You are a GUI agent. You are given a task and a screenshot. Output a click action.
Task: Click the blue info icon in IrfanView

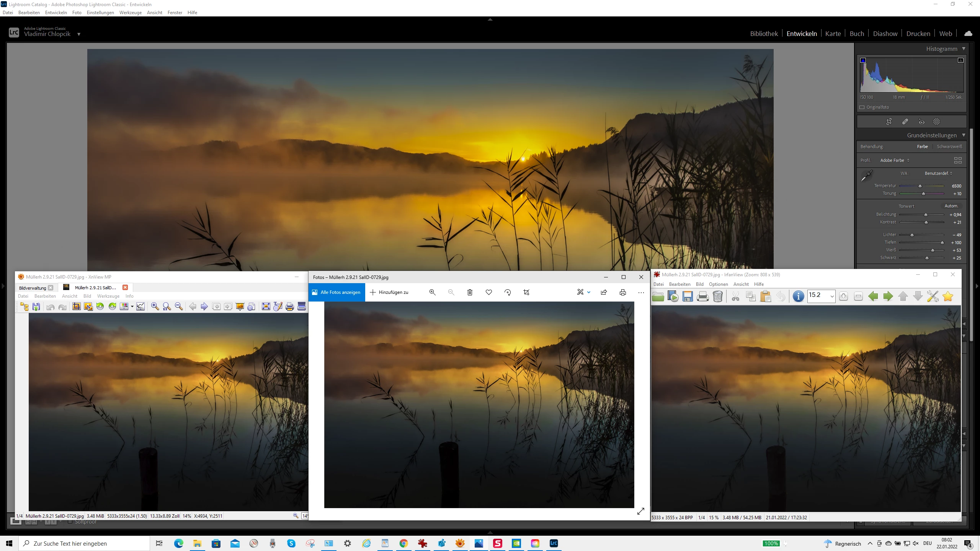[x=798, y=296]
